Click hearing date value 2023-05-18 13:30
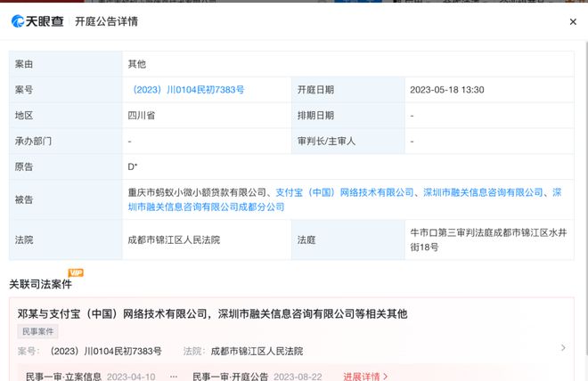 point(447,90)
